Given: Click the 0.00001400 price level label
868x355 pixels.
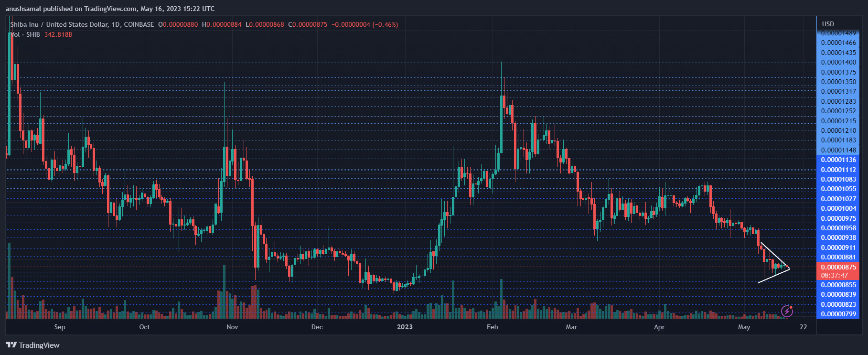Looking at the screenshot, I should 838,62.
